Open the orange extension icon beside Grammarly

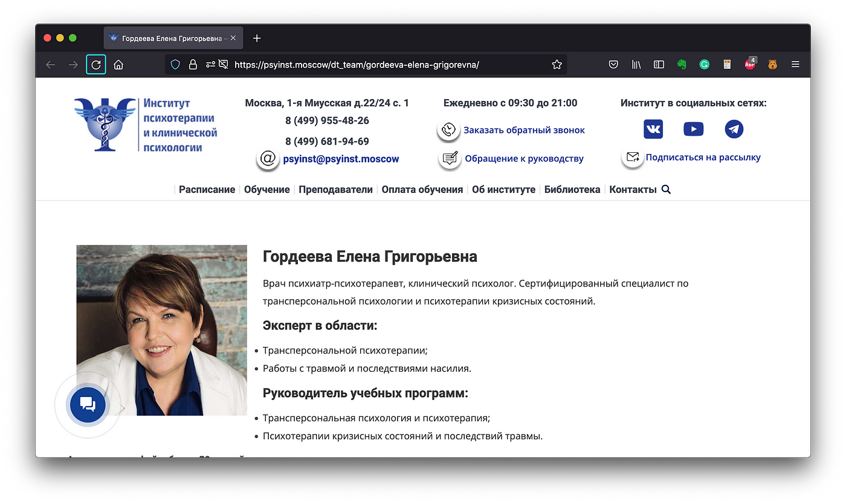coord(727,65)
